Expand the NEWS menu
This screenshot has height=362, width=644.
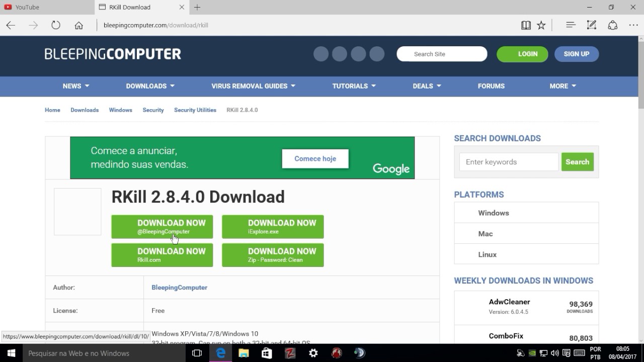click(76, 86)
